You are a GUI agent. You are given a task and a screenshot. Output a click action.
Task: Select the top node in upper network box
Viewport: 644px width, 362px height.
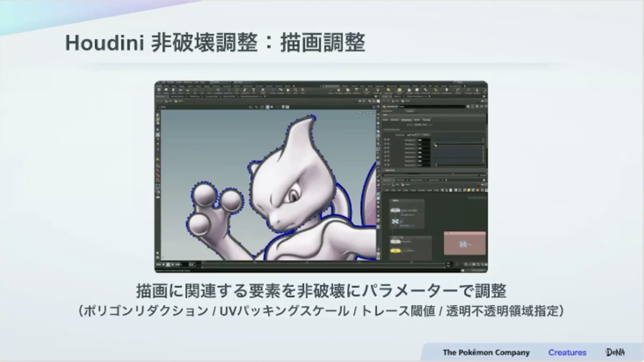(x=396, y=210)
